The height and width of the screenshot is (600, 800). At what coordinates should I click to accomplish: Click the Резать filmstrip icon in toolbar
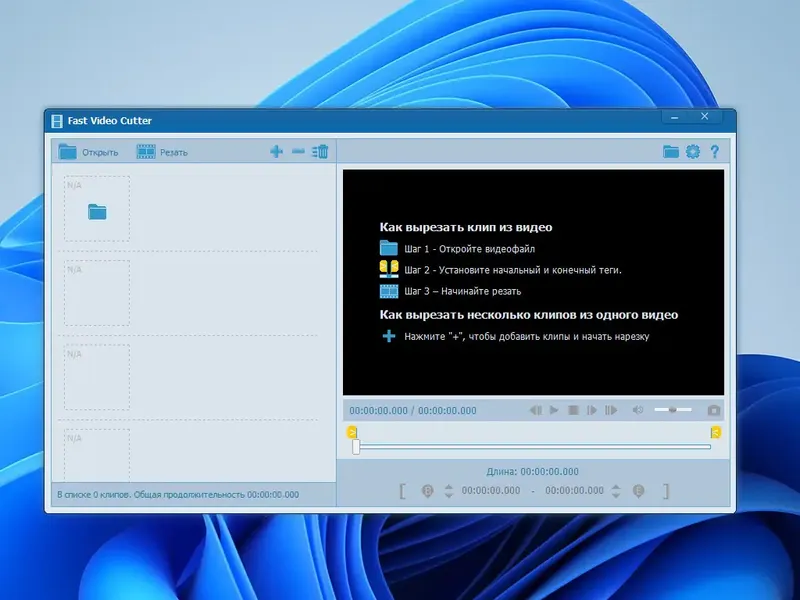pos(145,152)
